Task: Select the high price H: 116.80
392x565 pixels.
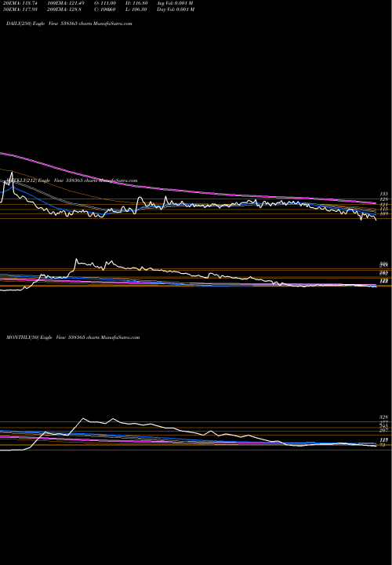Action: [136, 3]
